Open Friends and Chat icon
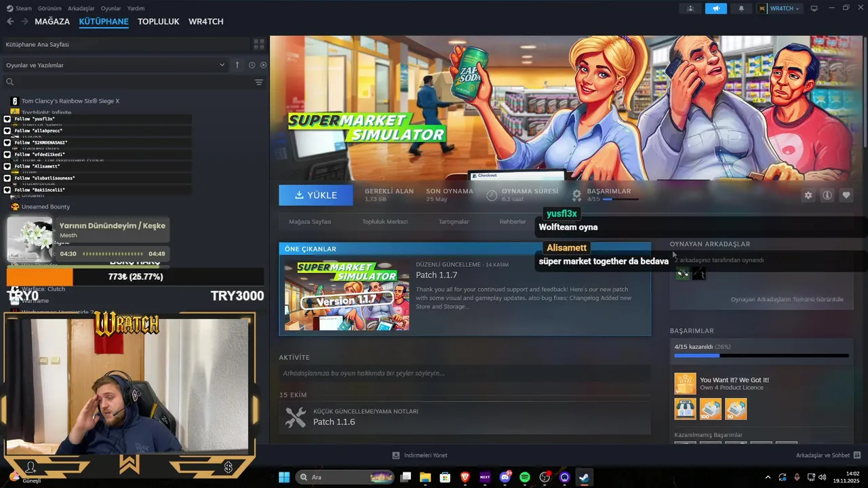868x488 pixels. click(857, 455)
